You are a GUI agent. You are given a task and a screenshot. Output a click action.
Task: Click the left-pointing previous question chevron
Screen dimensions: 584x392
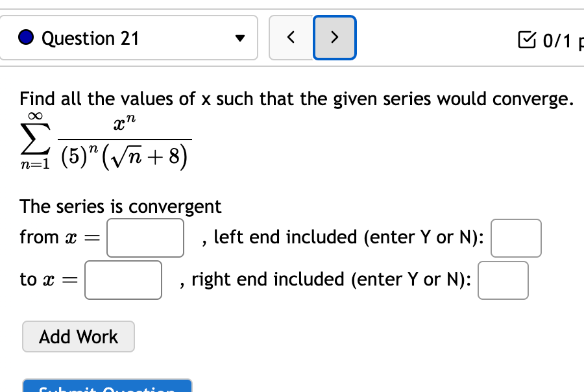tap(291, 38)
